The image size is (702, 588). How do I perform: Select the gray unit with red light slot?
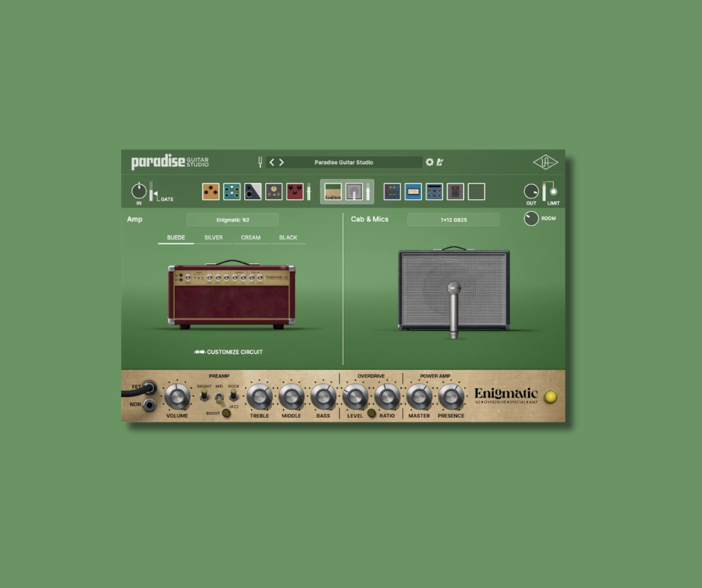(456, 192)
